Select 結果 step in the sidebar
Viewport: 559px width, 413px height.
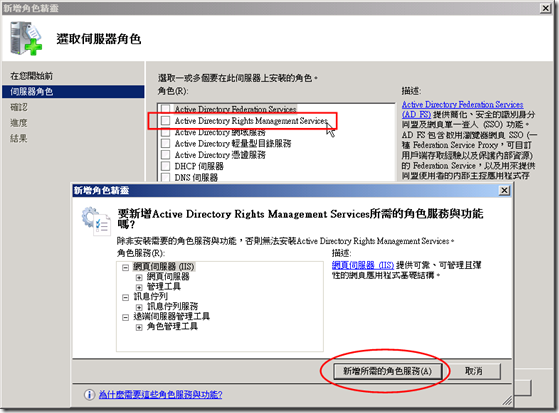pos(19,138)
